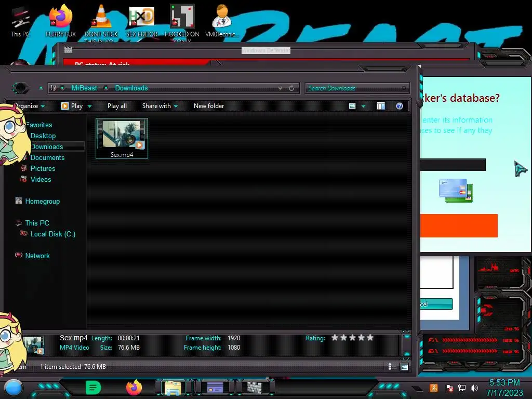Open the VM0Technic desktop icon
532x399 pixels.
tap(222, 21)
